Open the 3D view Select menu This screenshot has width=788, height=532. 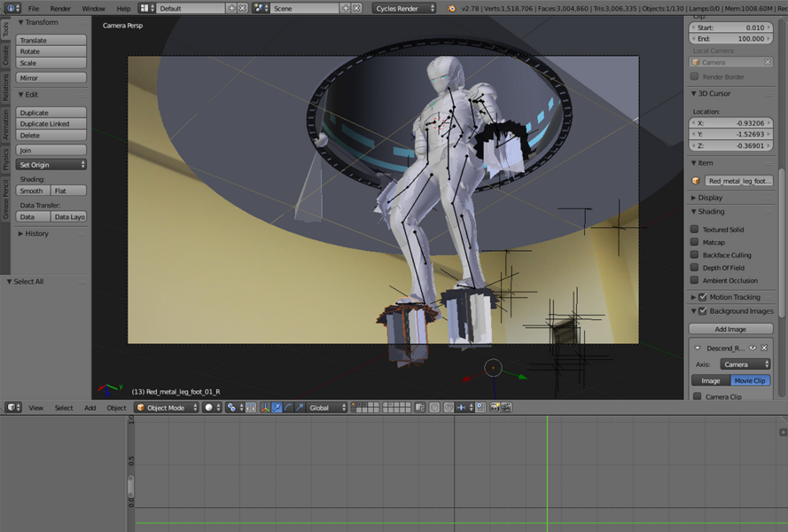(x=64, y=407)
